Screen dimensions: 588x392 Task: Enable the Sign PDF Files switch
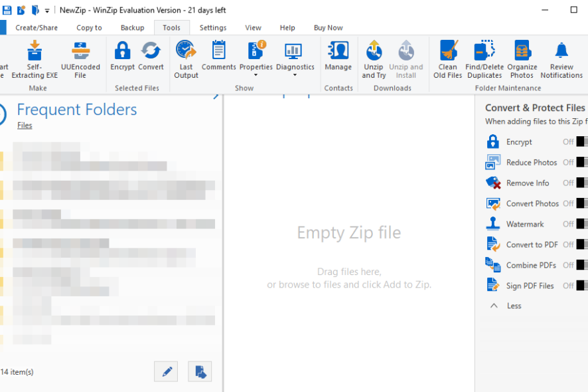coord(582,286)
